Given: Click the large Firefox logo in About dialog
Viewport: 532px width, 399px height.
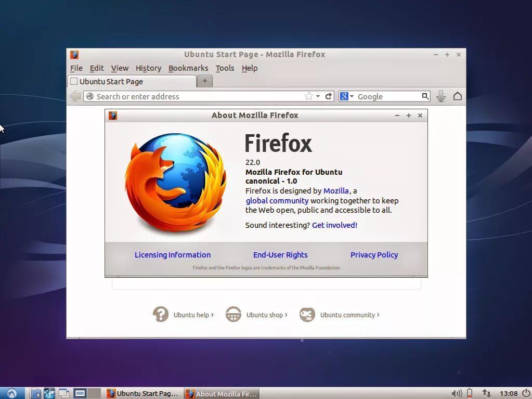Looking at the screenshot, I should pos(175,183).
